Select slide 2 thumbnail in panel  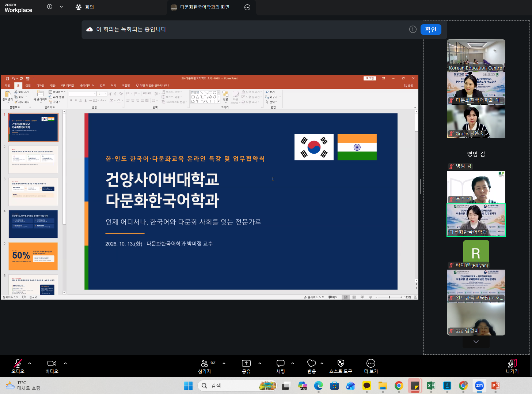(x=33, y=160)
